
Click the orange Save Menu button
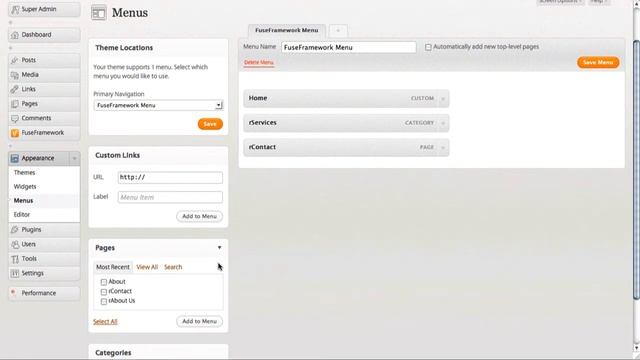coord(598,62)
